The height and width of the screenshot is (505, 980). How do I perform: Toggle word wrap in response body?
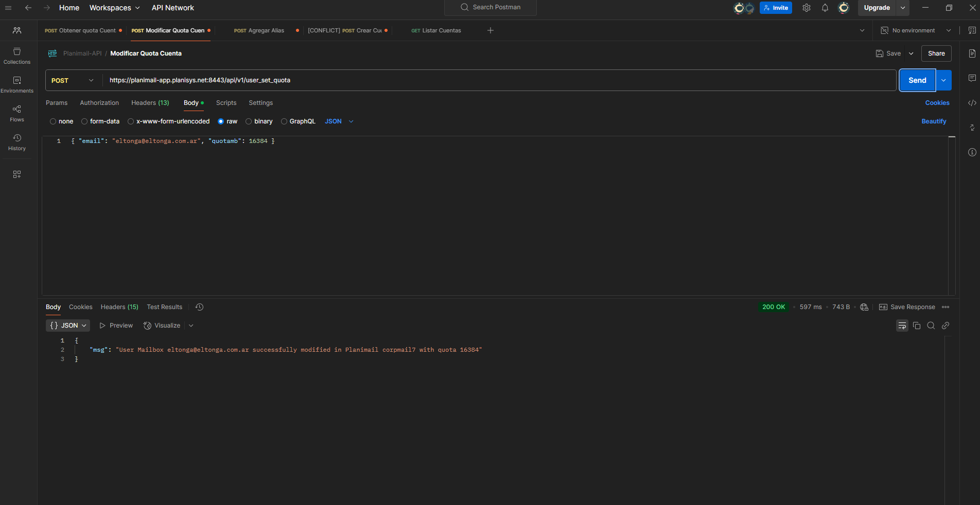tap(902, 326)
